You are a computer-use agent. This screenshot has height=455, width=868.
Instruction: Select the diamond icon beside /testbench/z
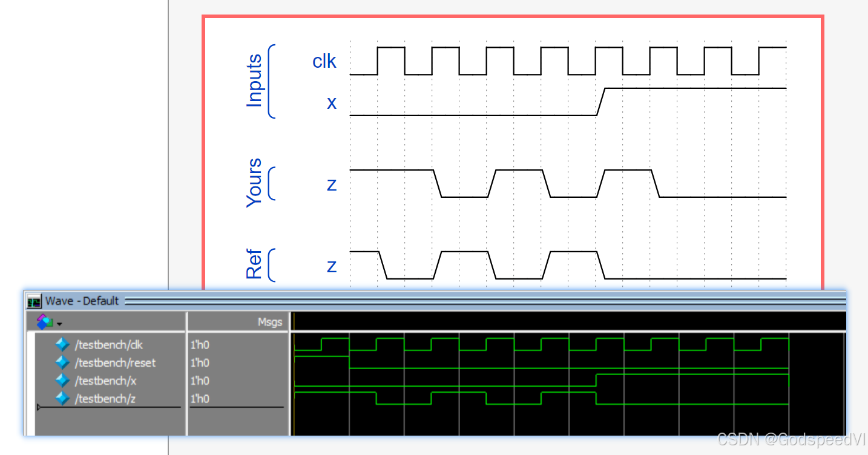tap(62, 399)
